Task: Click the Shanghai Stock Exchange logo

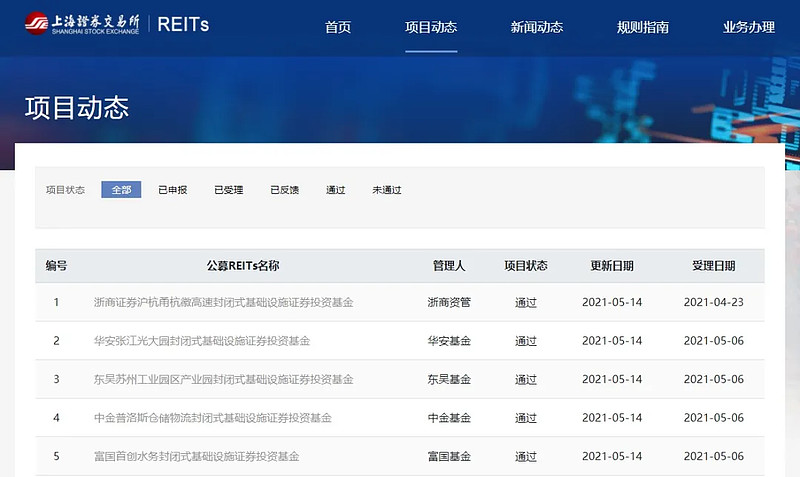Action: [x=82, y=23]
